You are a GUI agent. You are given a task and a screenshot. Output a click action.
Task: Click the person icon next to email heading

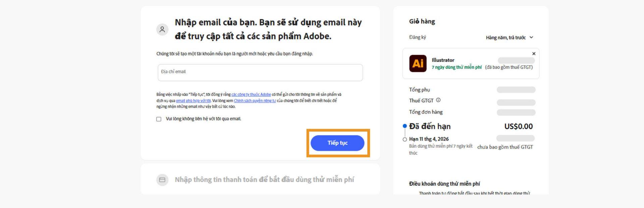pyautogui.click(x=162, y=29)
